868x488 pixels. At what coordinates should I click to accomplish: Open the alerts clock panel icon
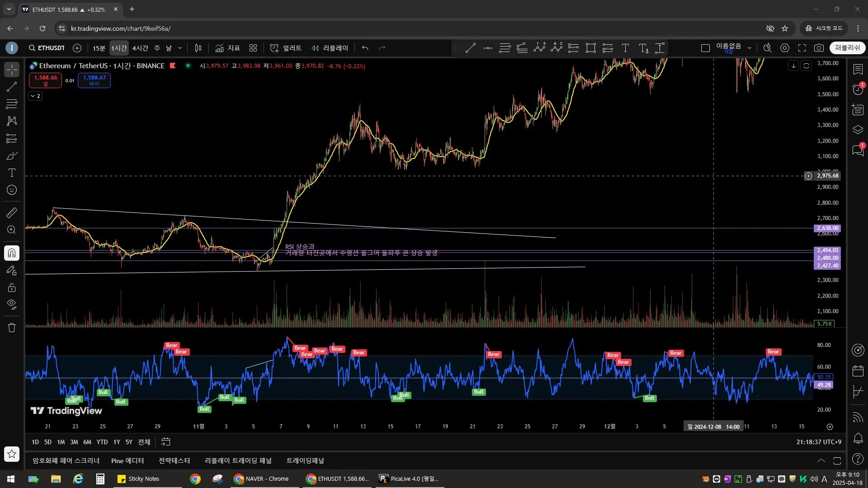point(858,89)
